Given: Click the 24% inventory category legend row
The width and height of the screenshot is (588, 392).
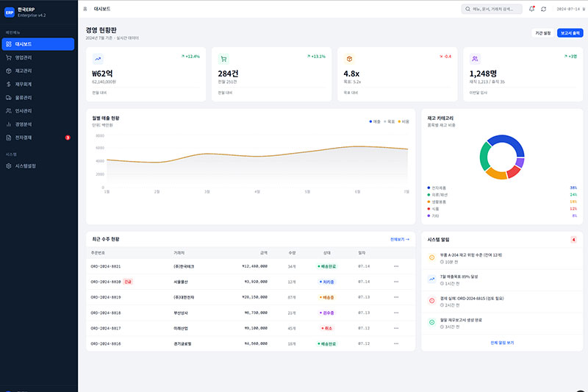Looking at the screenshot, I should [x=502, y=195].
